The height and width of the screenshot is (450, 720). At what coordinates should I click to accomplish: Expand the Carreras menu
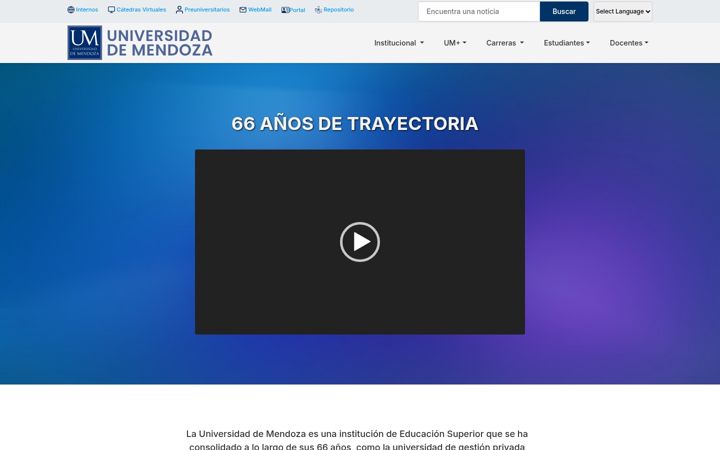pos(505,43)
